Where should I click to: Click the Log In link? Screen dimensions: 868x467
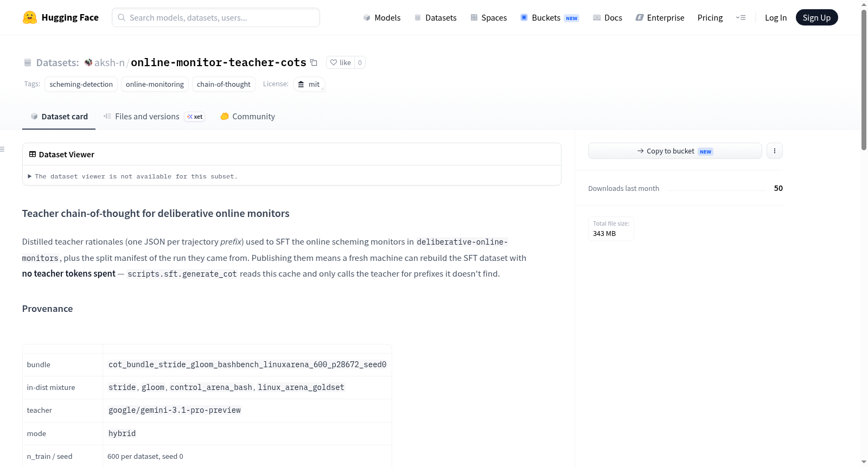pos(776,17)
